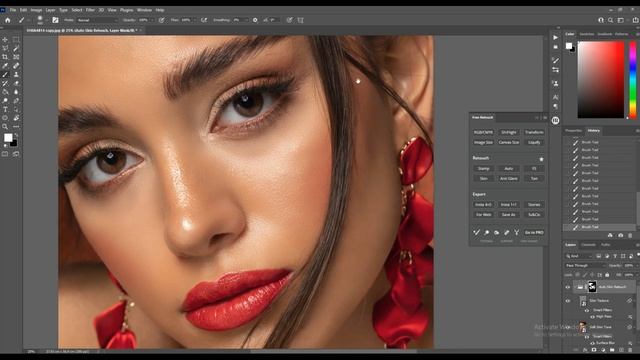Click the search icon at top right

(611, 20)
